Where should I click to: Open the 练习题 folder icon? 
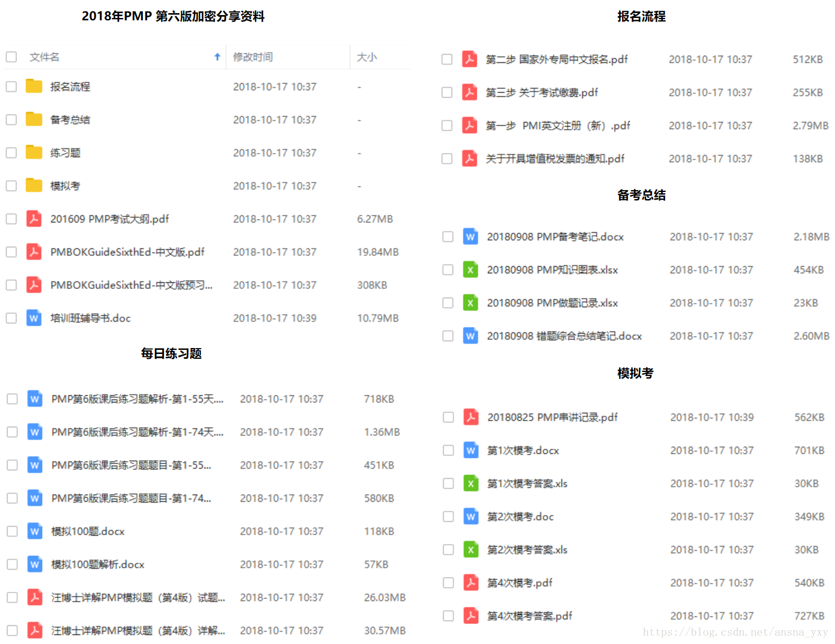[34, 152]
